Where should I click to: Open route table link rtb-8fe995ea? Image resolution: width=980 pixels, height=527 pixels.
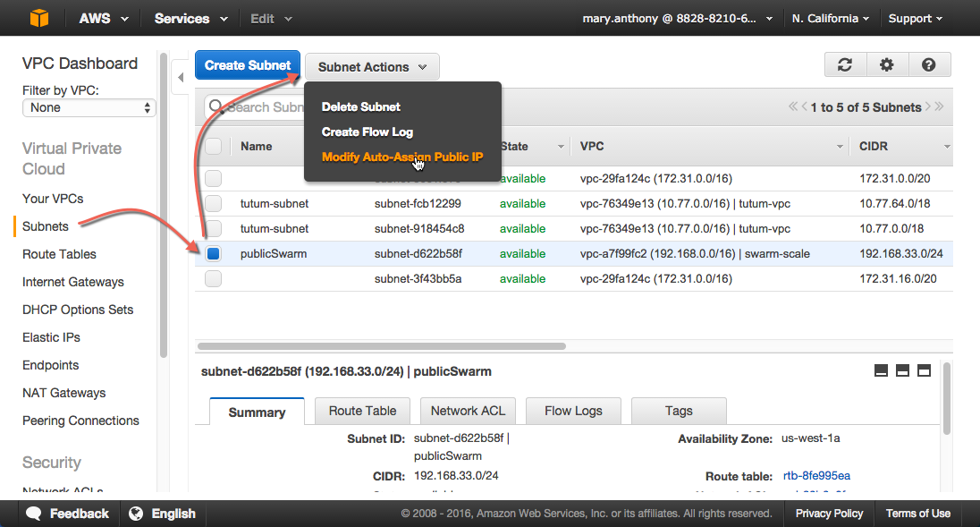[816, 475]
